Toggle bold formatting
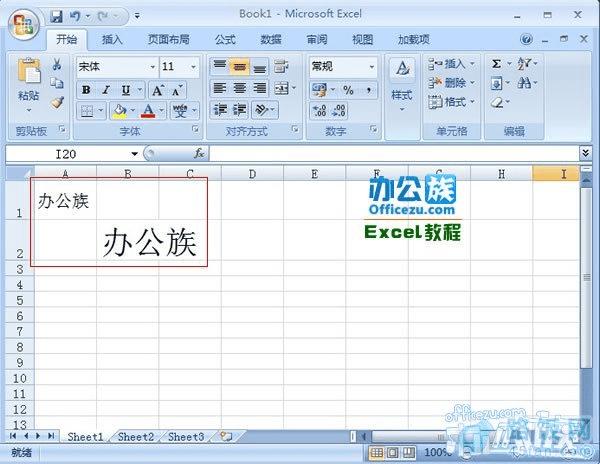The image size is (600, 464). point(86,90)
